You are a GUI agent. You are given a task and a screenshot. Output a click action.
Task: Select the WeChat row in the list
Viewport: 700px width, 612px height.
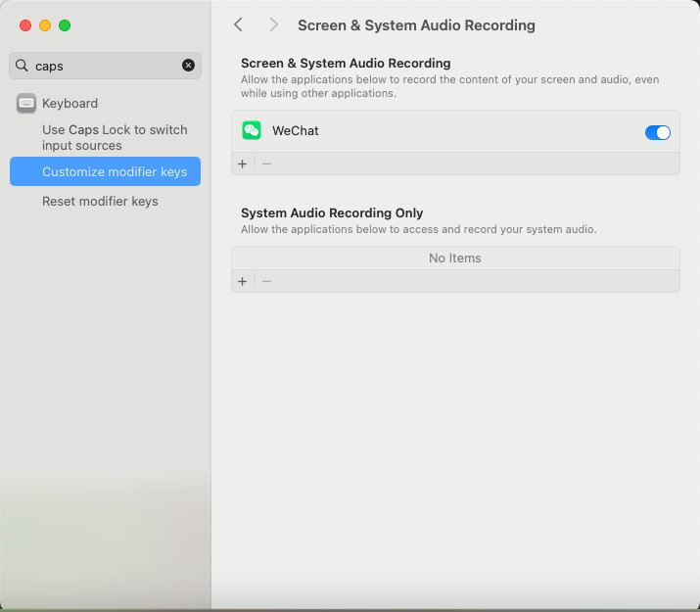pos(441,131)
